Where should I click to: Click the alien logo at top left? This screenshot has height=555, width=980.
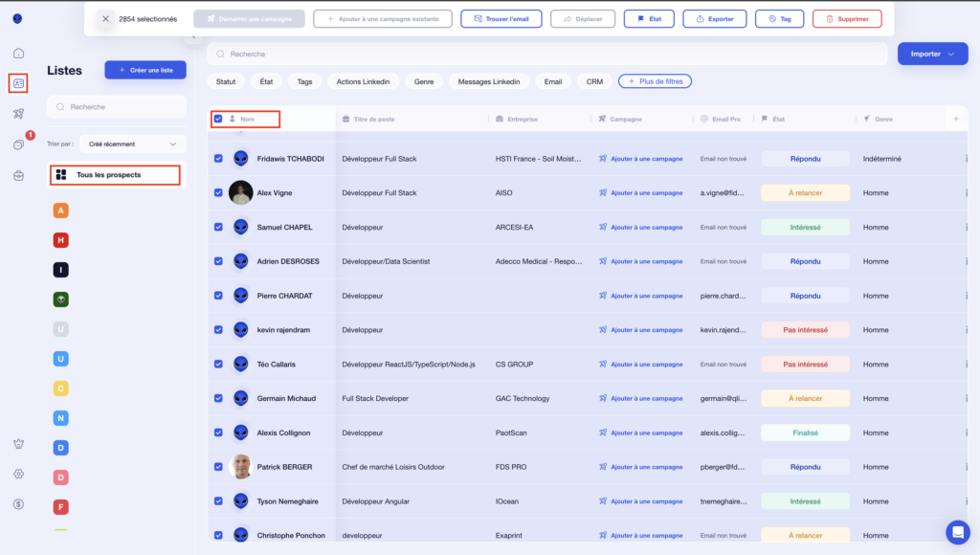click(17, 19)
